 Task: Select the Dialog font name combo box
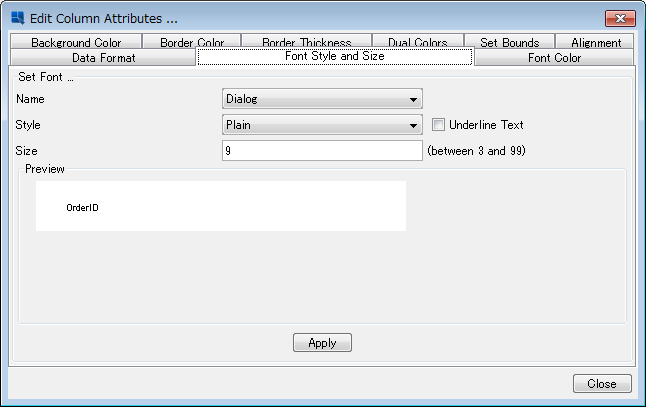pos(322,99)
